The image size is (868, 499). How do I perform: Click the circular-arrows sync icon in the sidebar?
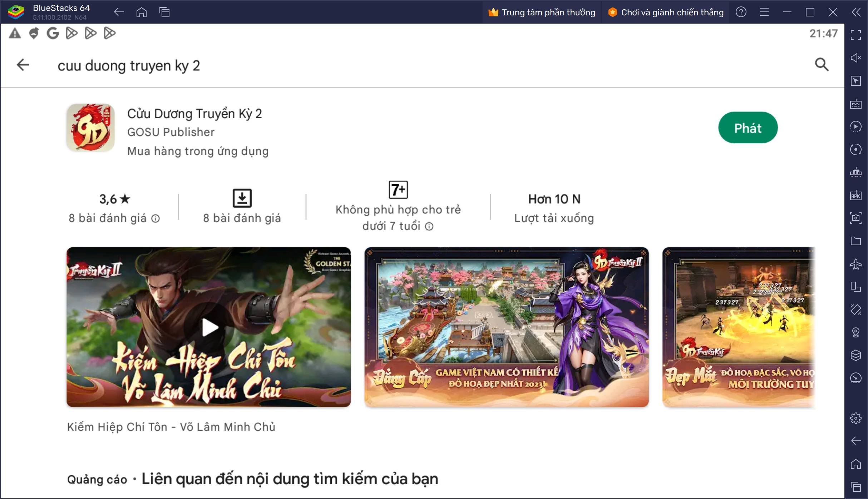pyautogui.click(x=856, y=149)
